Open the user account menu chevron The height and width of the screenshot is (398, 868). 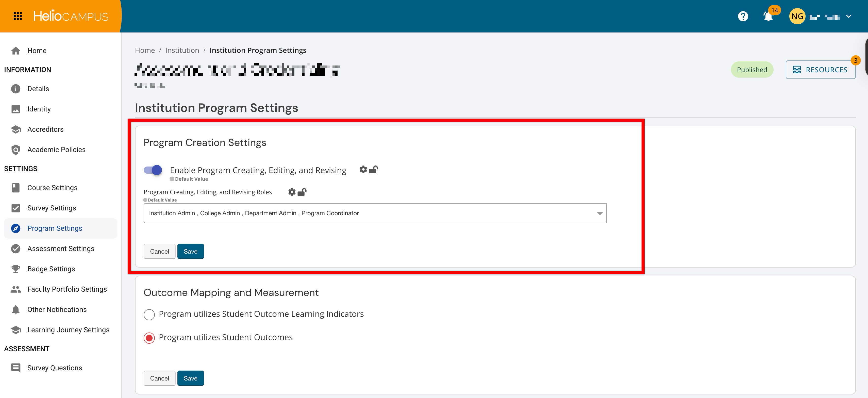(848, 16)
